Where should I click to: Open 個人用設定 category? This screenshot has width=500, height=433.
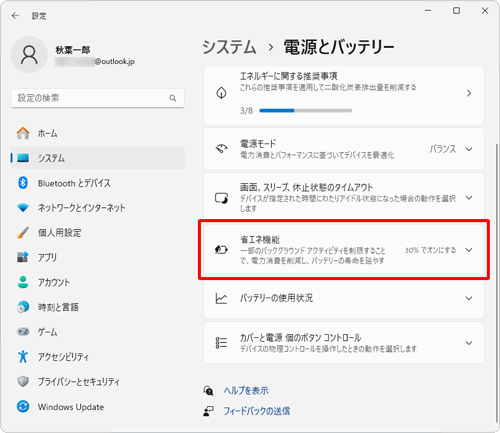(x=97, y=232)
